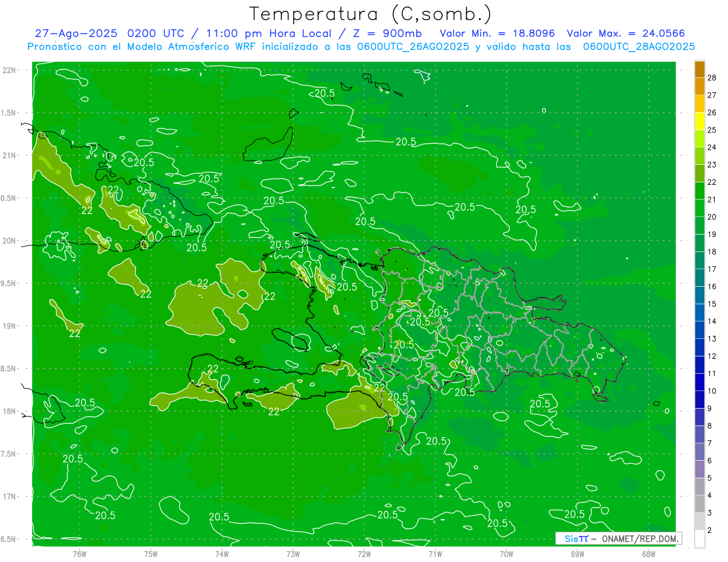This screenshot has height=562, width=728.
Task: Click the '70W' longitude label
Action: 507,554
